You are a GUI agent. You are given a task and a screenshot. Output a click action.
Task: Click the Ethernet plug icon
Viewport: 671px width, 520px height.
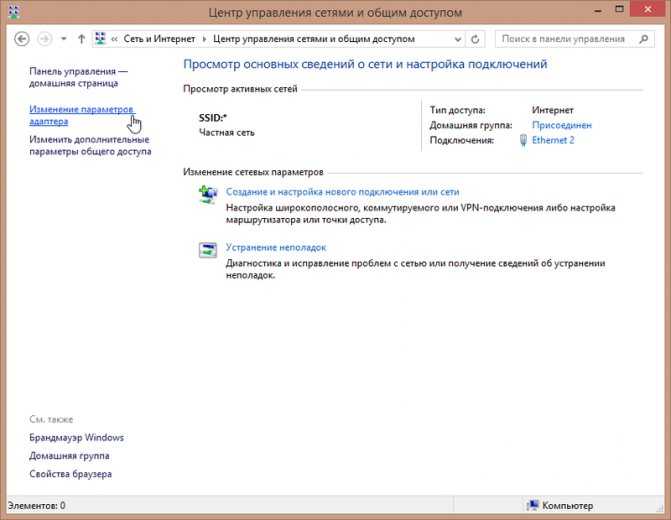pyautogui.click(x=523, y=140)
